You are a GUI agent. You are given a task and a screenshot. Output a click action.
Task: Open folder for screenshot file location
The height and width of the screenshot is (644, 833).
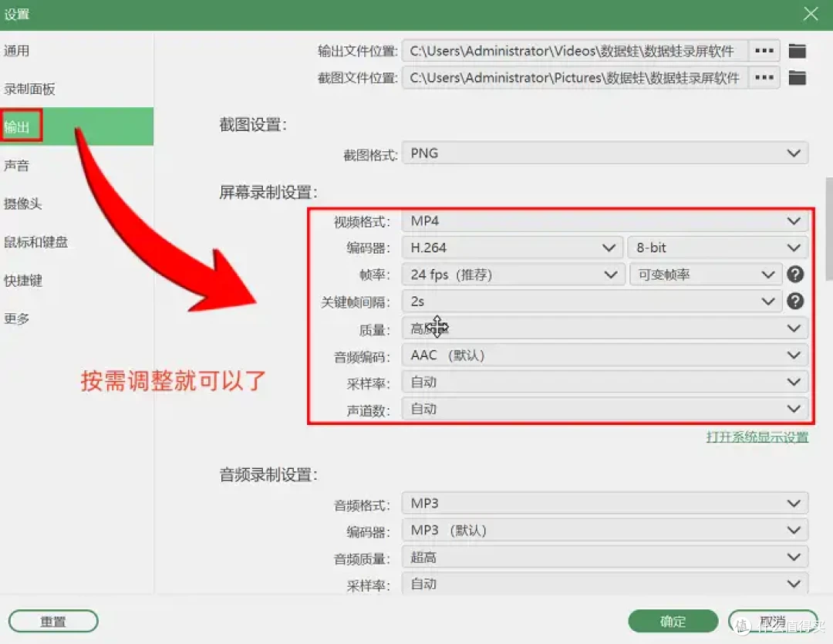point(797,78)
